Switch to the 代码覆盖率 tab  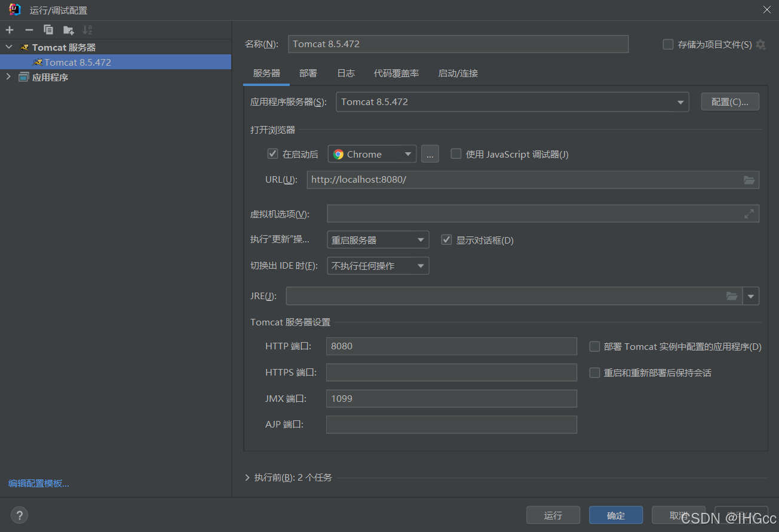397,73
